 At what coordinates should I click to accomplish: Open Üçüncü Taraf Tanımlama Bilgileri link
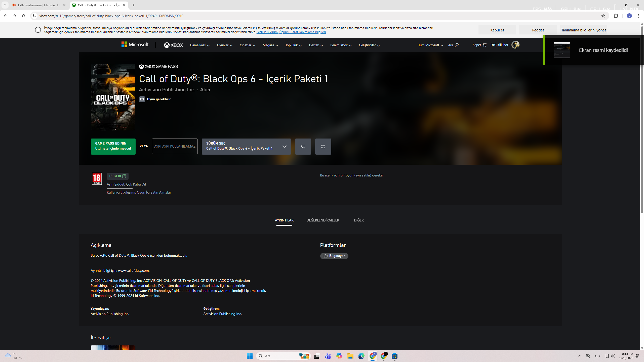pos(302,32)
